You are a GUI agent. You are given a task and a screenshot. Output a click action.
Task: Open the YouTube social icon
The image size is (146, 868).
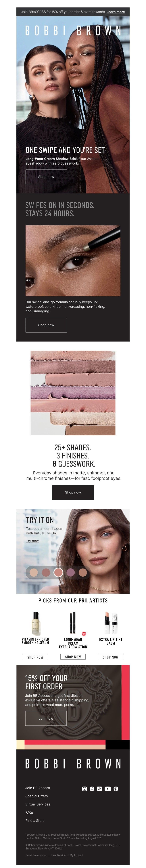pyautogui.click(x=107, y=789)
